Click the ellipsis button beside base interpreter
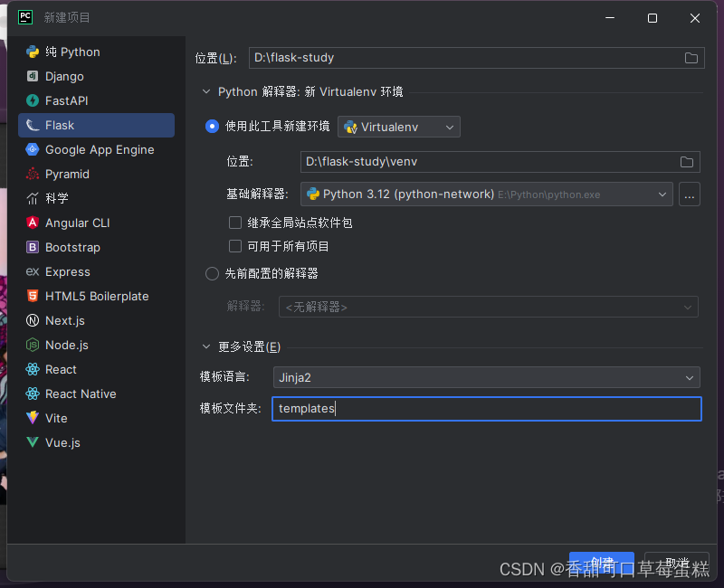 point(690,194)
